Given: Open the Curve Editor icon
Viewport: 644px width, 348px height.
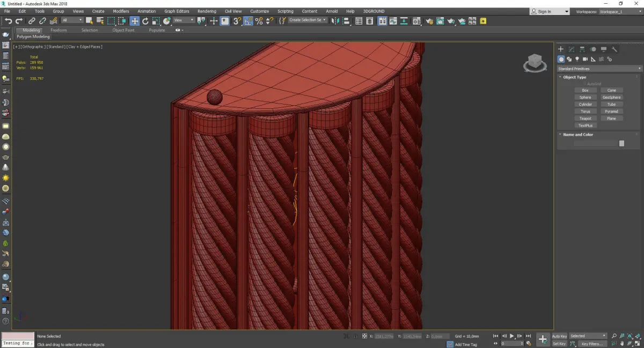Looking at the screenshot, I should click(x=393, y=21).
